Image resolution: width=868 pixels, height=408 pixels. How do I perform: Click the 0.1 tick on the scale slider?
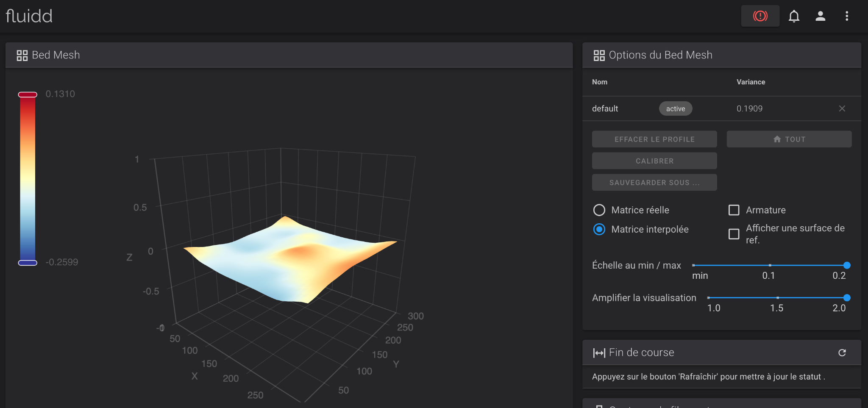click(x=770, y=265)
